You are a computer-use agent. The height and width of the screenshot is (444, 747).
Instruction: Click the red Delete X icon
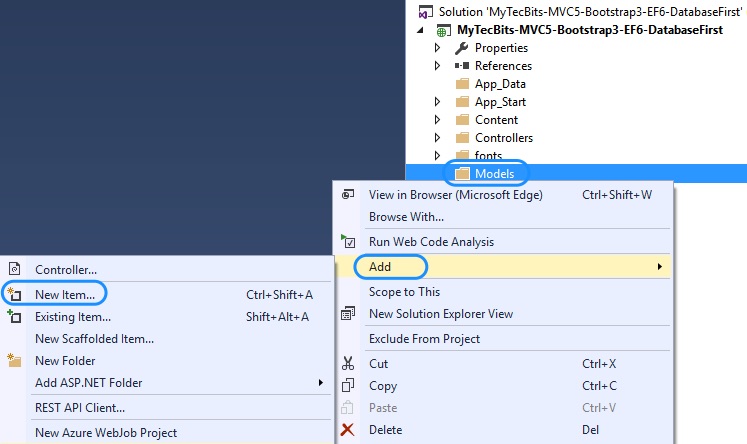pos(347,430)
